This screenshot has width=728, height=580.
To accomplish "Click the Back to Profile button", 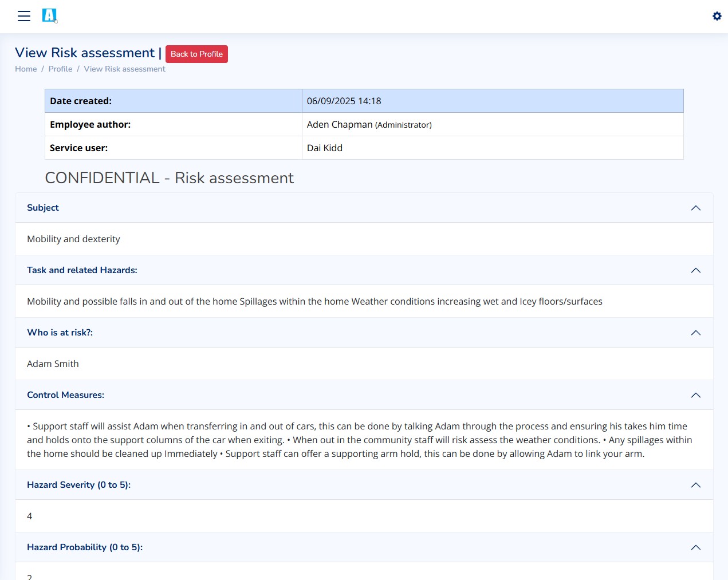I will 196,54.
